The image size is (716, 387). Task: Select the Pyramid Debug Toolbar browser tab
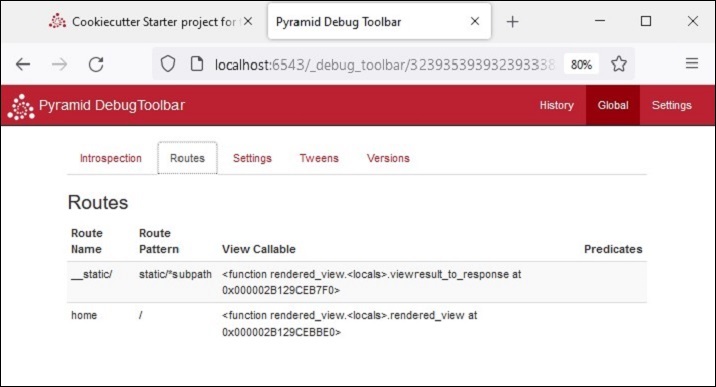pyautogui.click(x=379, y=21)
